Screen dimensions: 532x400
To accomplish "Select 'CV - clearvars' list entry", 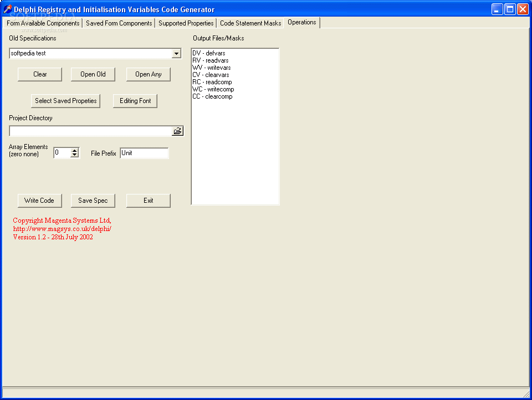I will point(211,75).
